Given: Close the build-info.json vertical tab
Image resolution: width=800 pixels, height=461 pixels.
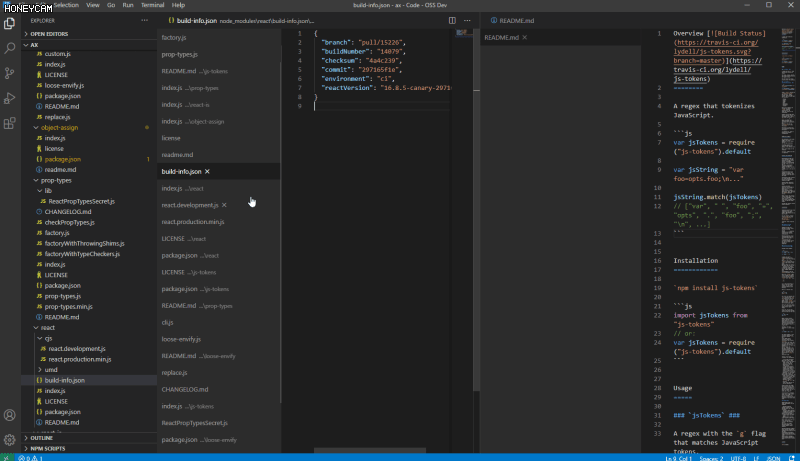Looking at the screenshot, I should 207,171.
